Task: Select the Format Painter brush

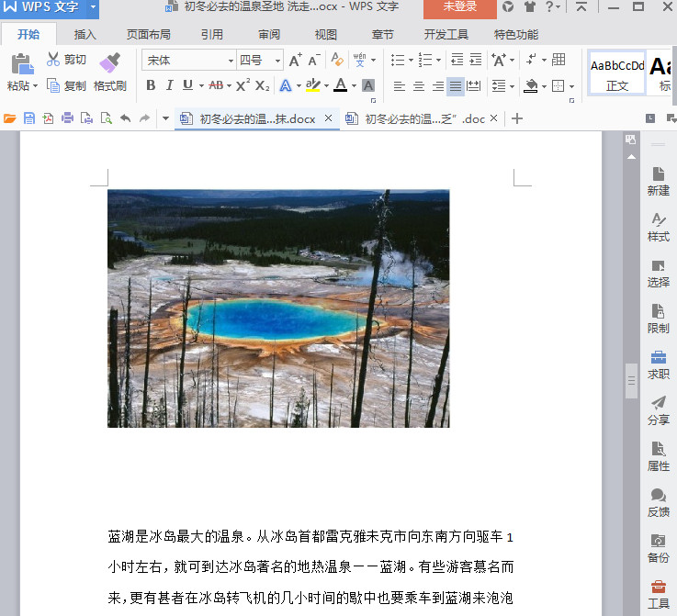Action: click(109, 62)
